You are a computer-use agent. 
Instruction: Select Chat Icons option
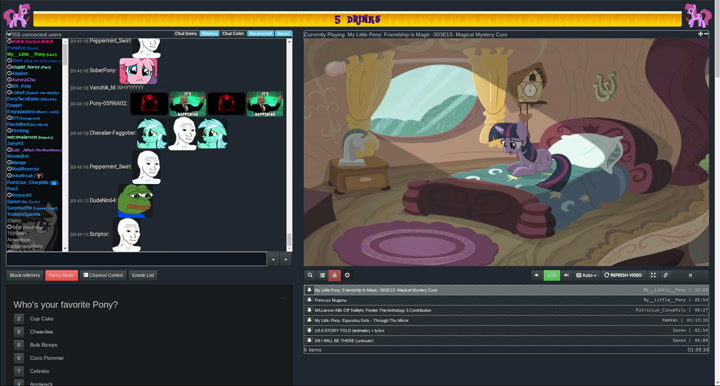tap(186, 34)
